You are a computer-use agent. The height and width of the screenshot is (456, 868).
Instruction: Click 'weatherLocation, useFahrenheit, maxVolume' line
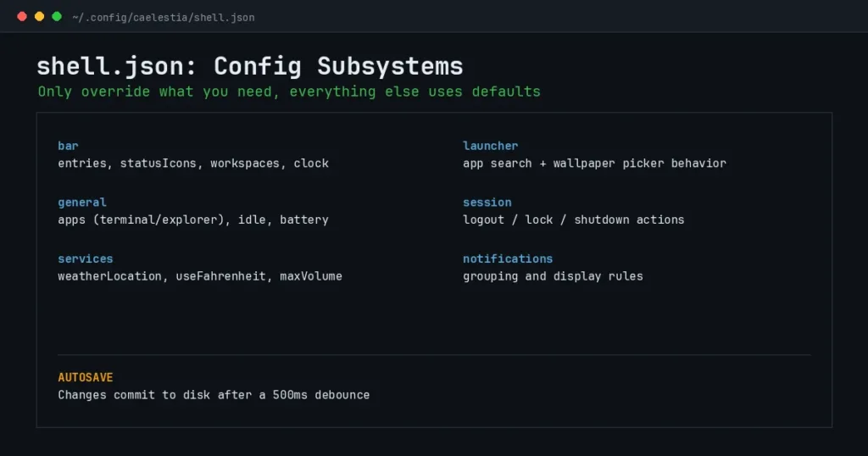coord(200,276)
